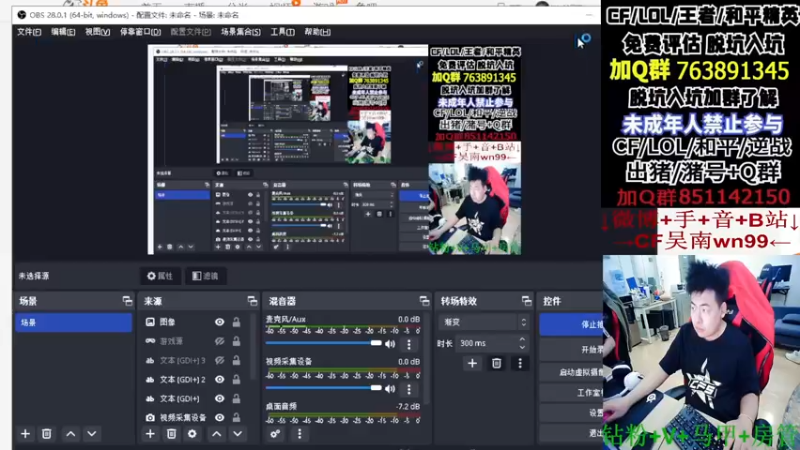Open 麦克风/Aux audio options three-dot menu

tap(409, 344)
